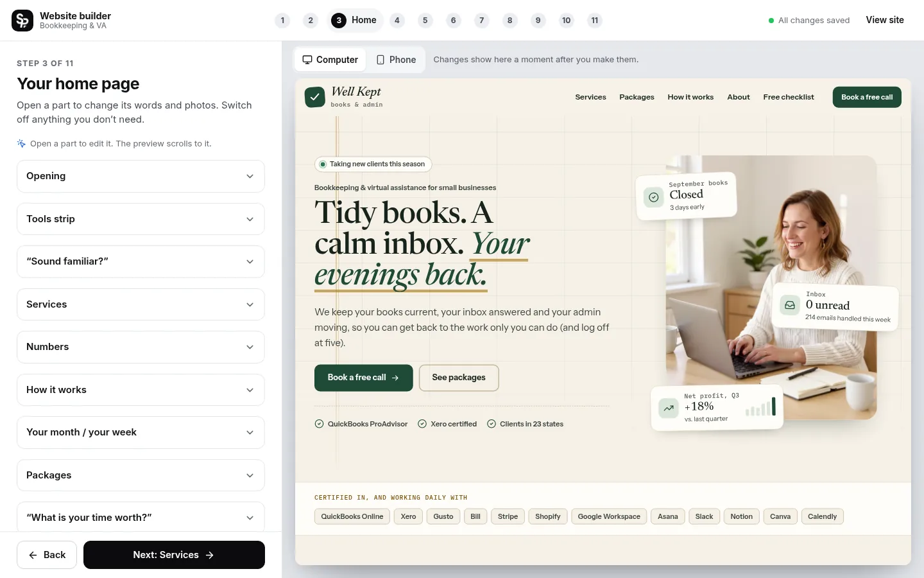Click Packages in preview navigation

coord(637,97)
